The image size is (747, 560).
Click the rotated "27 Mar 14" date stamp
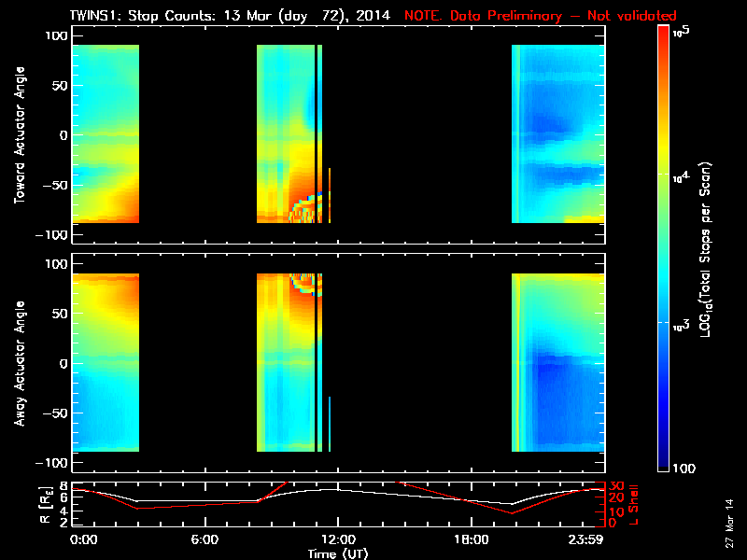coord(730,524)
